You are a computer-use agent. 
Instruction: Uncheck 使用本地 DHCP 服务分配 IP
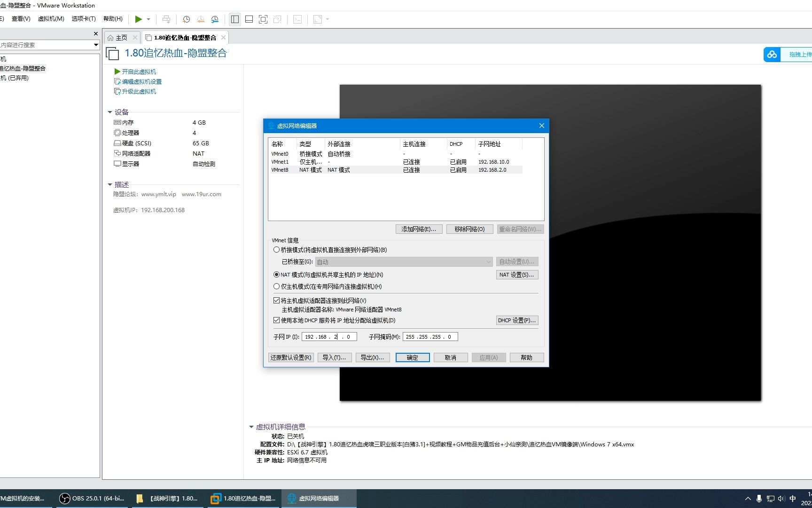click(276, 320)
